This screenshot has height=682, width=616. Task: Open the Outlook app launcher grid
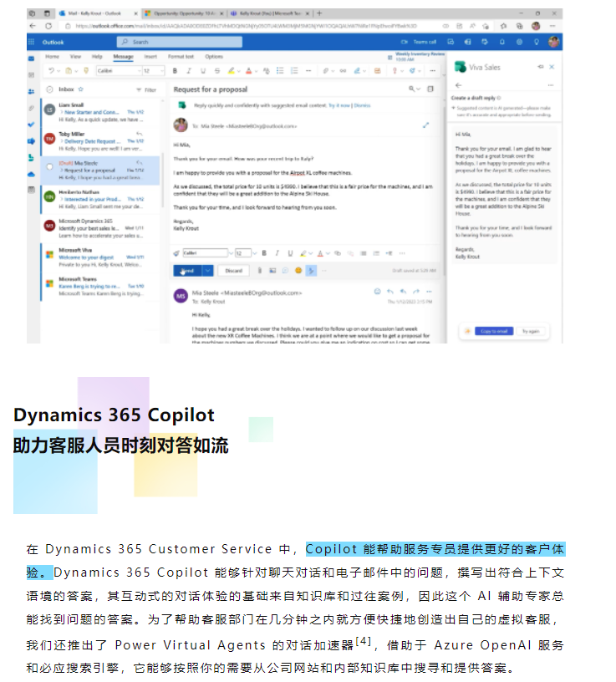coord(31,42)
